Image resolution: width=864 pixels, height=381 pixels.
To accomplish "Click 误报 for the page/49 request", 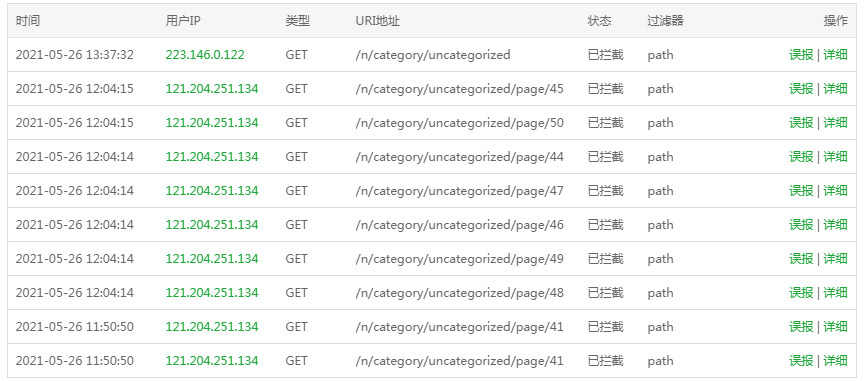I will coord(801,259).
